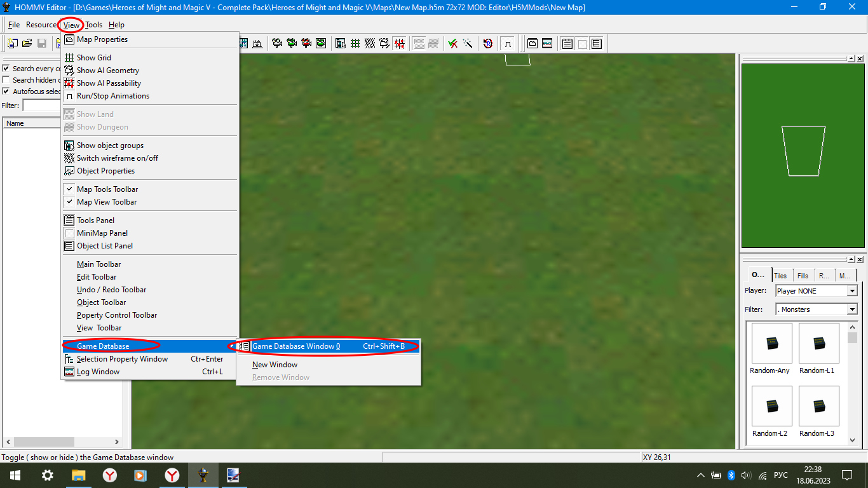868x488 pixels.
Task: Select the Random-L1 monster thumbnail
Action: point(818,343)
